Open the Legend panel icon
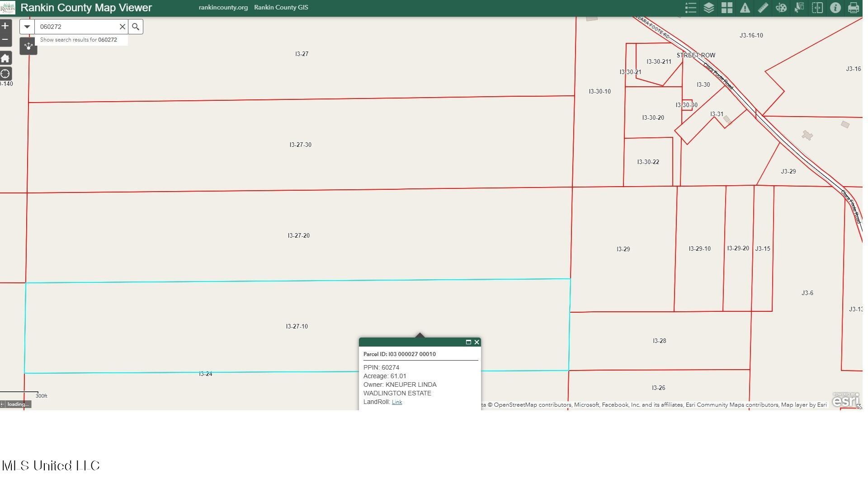 point(690,8)
